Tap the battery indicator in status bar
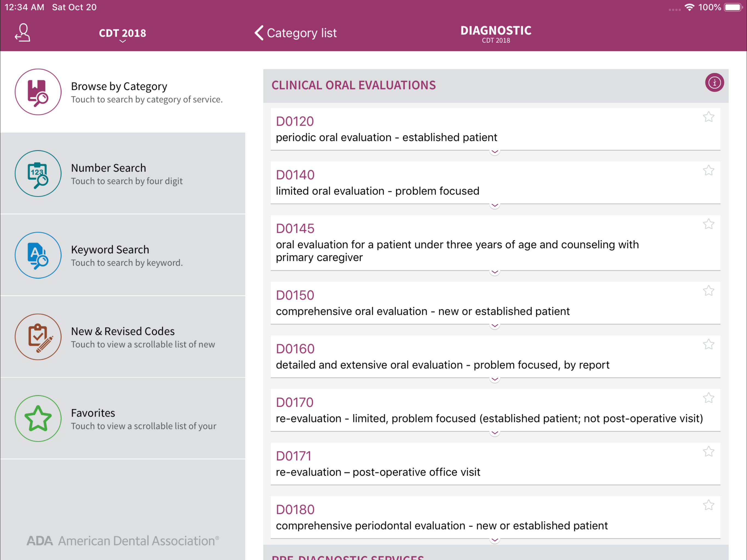This screenshot has width=747, height=560. [733, 7]
